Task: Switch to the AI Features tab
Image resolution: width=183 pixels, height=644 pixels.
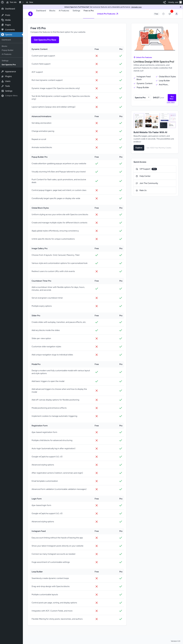Action: [x=64, y=11]
